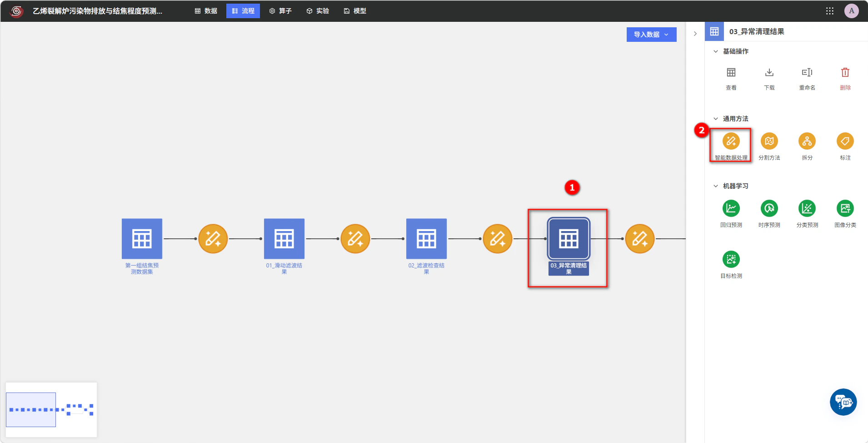
Task: Select the processing node after 02_滤波检查结果
Action: (498, 239)
